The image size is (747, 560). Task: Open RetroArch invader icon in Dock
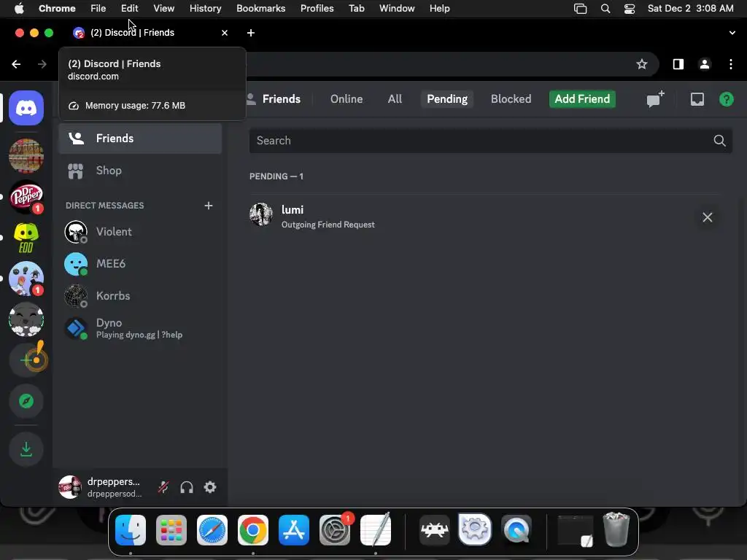coord(435,529)
